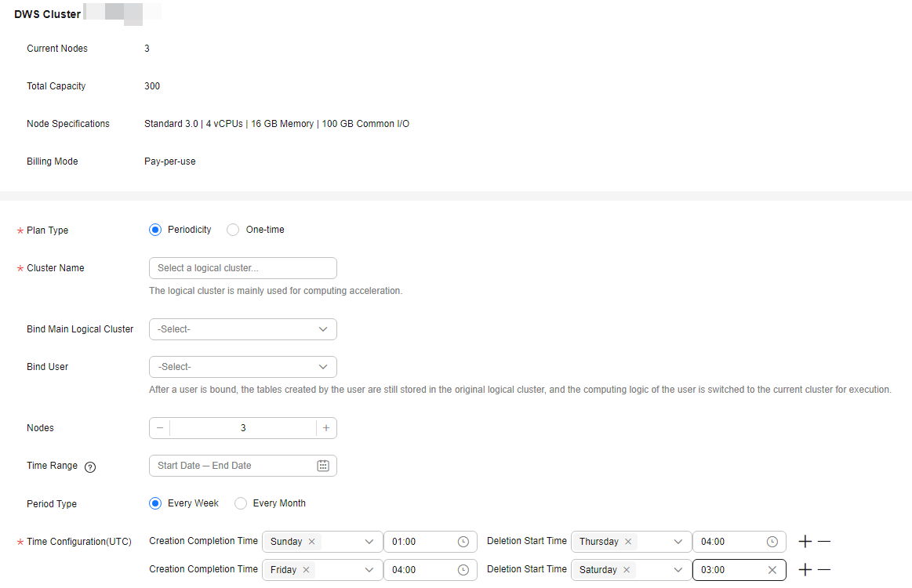Increase the Nodes count with the plus stepper

tap(326, 428)
